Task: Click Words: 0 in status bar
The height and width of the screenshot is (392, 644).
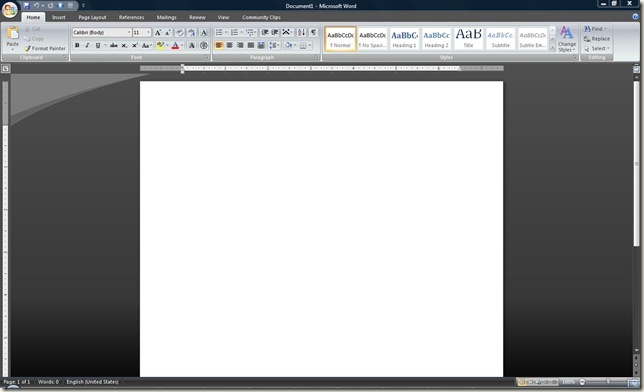Action: (48, 382)
